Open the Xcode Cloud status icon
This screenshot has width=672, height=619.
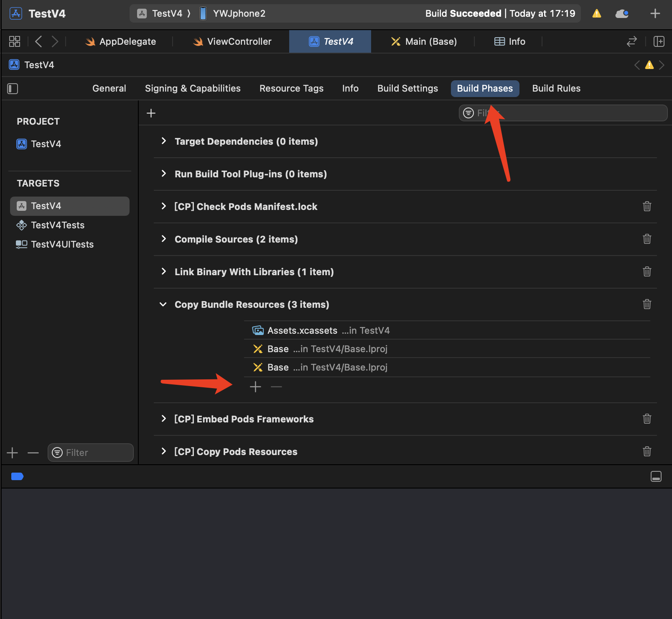622,13
